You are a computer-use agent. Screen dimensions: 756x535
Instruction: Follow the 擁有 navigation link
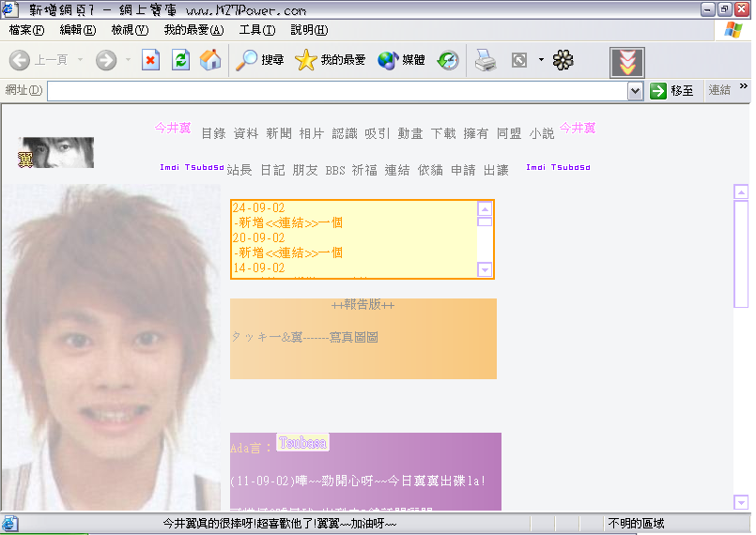[476, 133]
